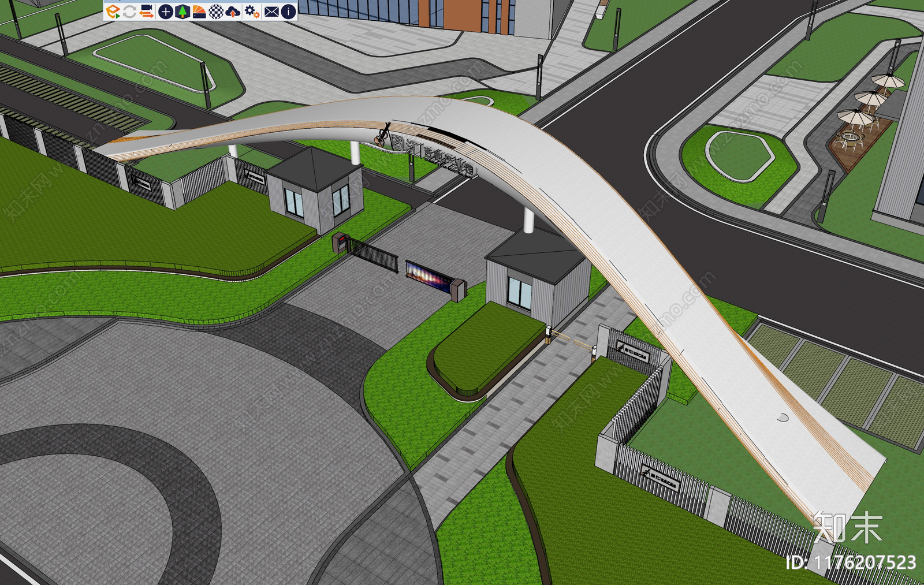Start the Enscape renderer
The height and width of the screenshot is (585, 924).
coord(113,11)
